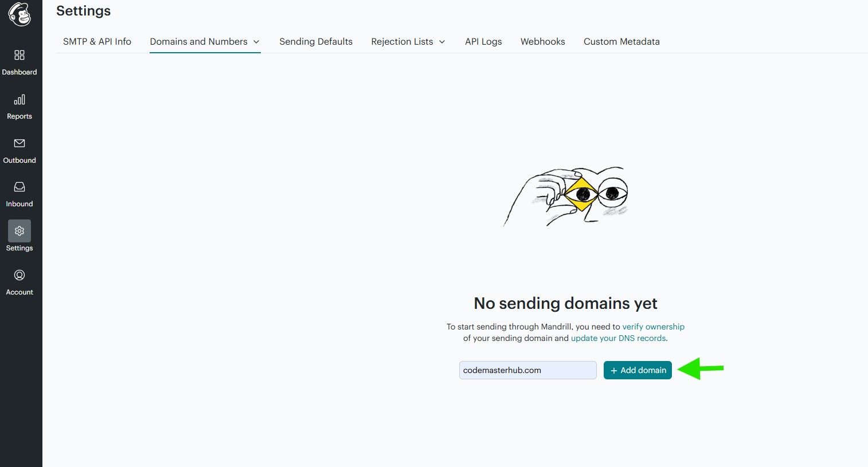Viewport: 868px width, 467px height.
Task: Open the update your DNS records link
Action: pyautogui.click(x=618, y=338)
